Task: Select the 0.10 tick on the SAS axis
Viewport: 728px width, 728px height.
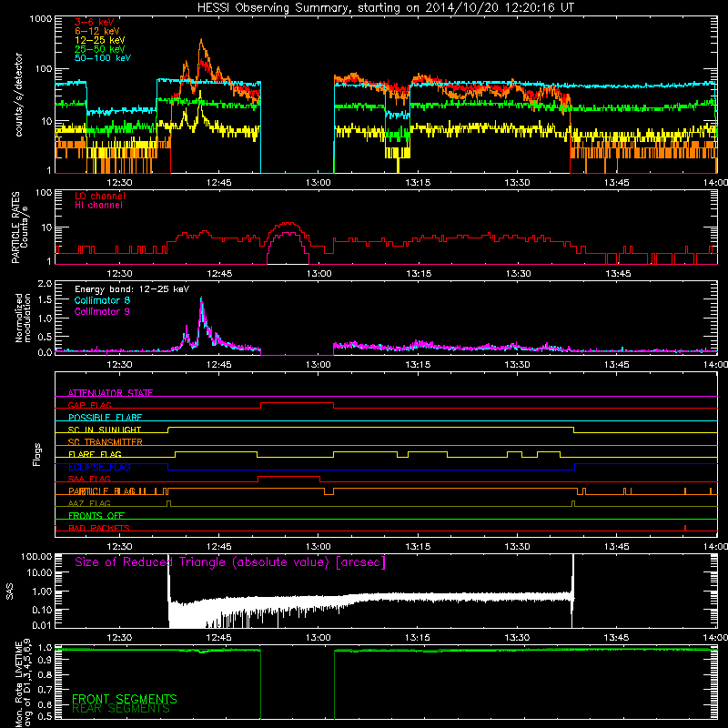Action: tap(41, 610)
